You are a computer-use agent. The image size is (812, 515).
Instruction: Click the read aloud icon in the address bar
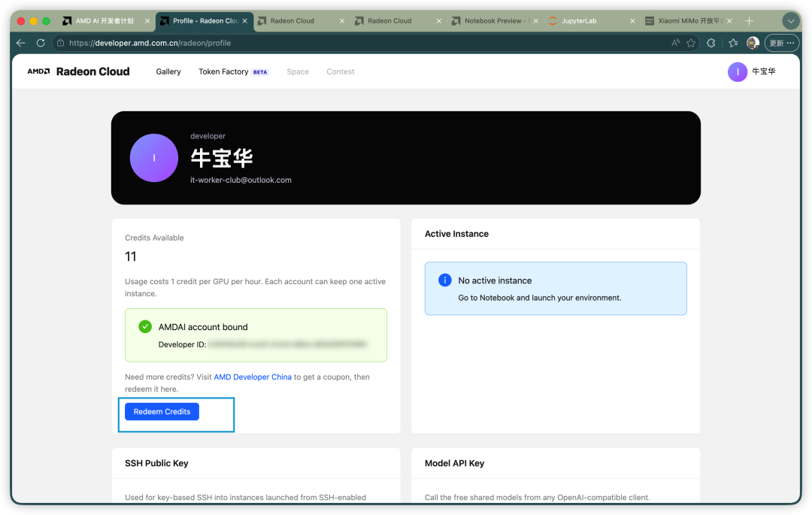pyautogui.click(x=675, y=43)
